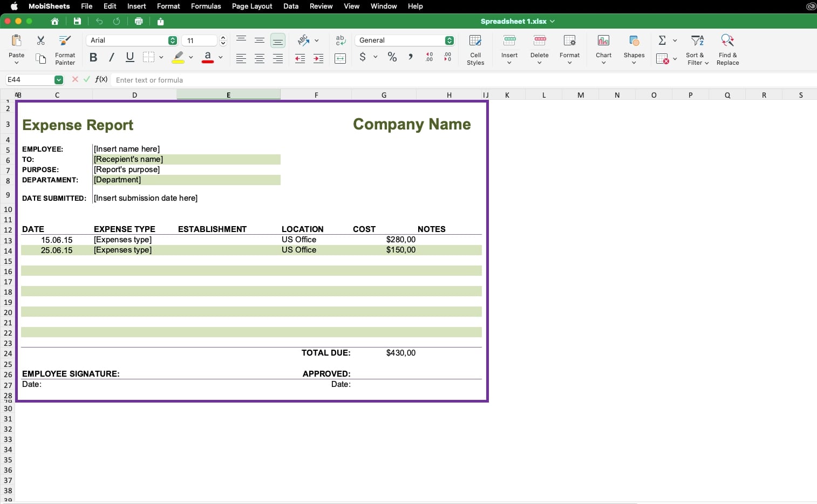817x504 pixels.
Task: Click the Chart button
Action: click(x=603, y=50)
